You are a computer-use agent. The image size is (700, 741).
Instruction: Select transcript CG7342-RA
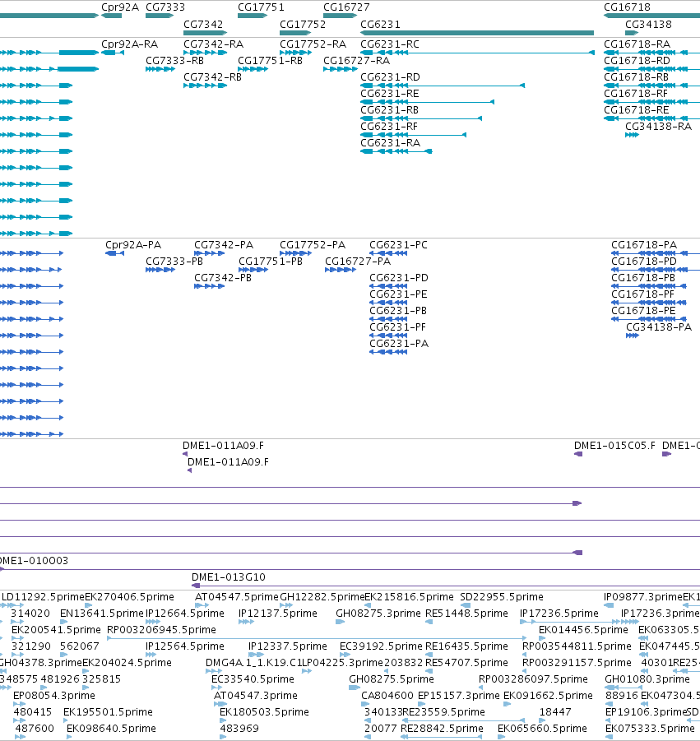pos(213,44)
